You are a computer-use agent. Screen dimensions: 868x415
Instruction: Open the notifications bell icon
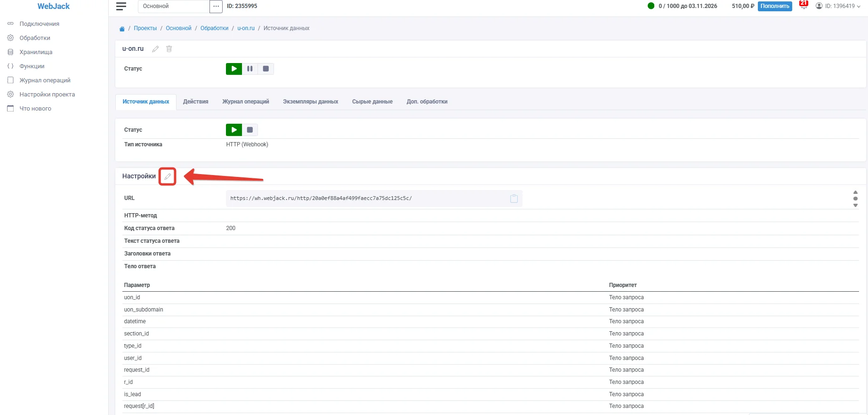(804, 6)
